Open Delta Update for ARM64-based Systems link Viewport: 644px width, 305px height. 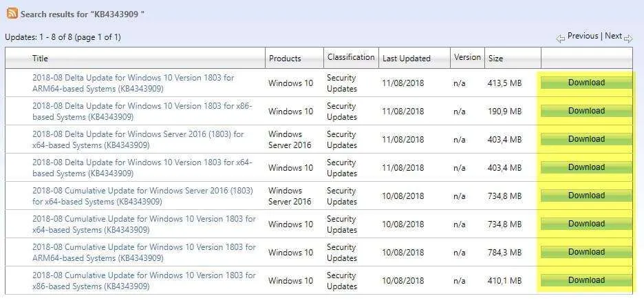(x=133, y=83)
